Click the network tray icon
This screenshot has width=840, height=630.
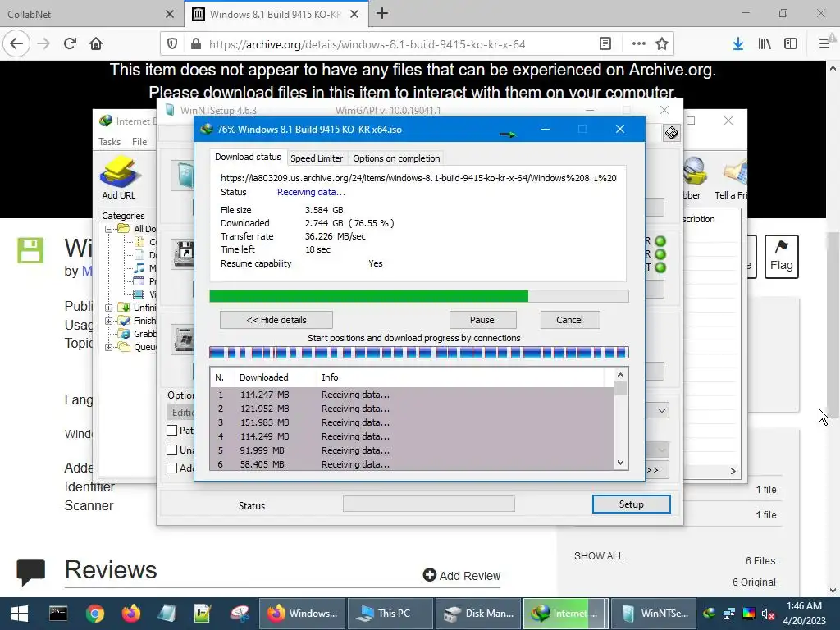click(x=729, y=614)
